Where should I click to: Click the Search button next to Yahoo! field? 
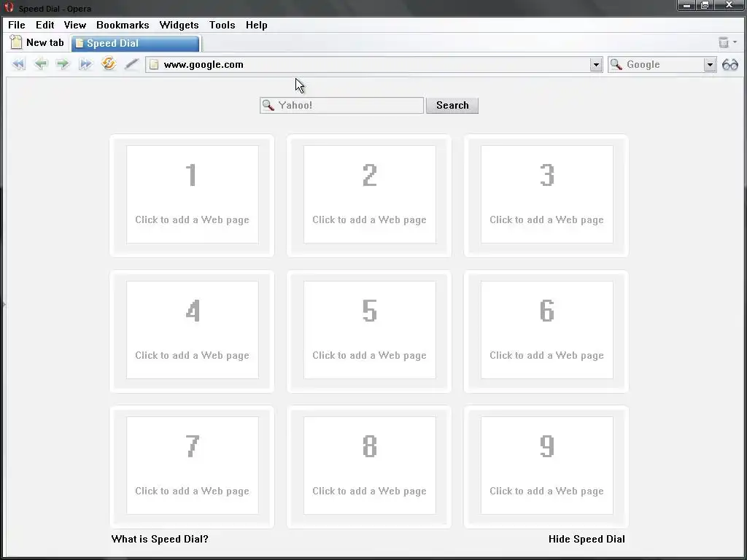pyautogui.click(x=452, y=105)
